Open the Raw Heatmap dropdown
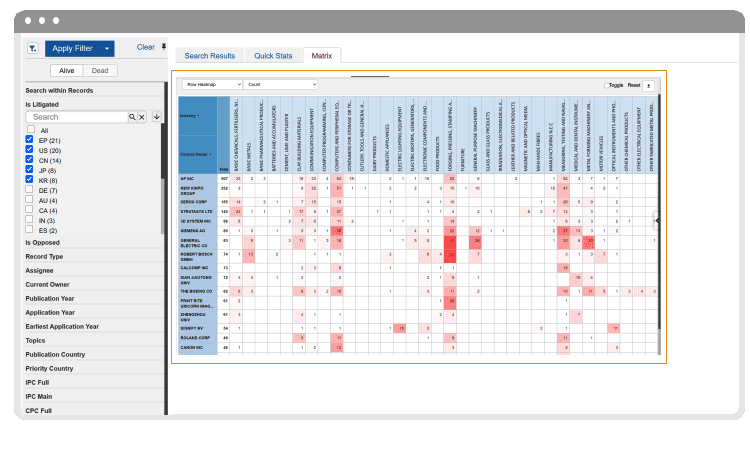 212,85
